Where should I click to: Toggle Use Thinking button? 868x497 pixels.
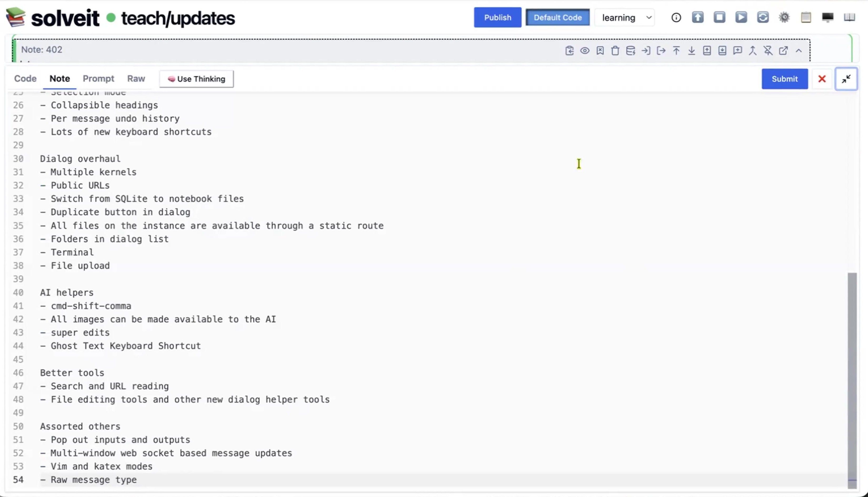tap(196, 79)
